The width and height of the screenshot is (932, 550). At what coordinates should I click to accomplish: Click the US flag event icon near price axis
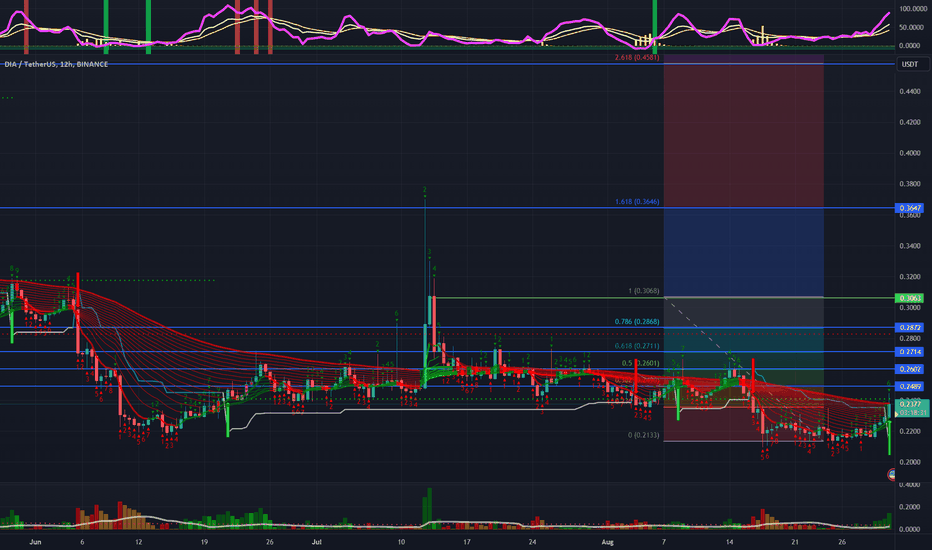[x=892, y=474]
